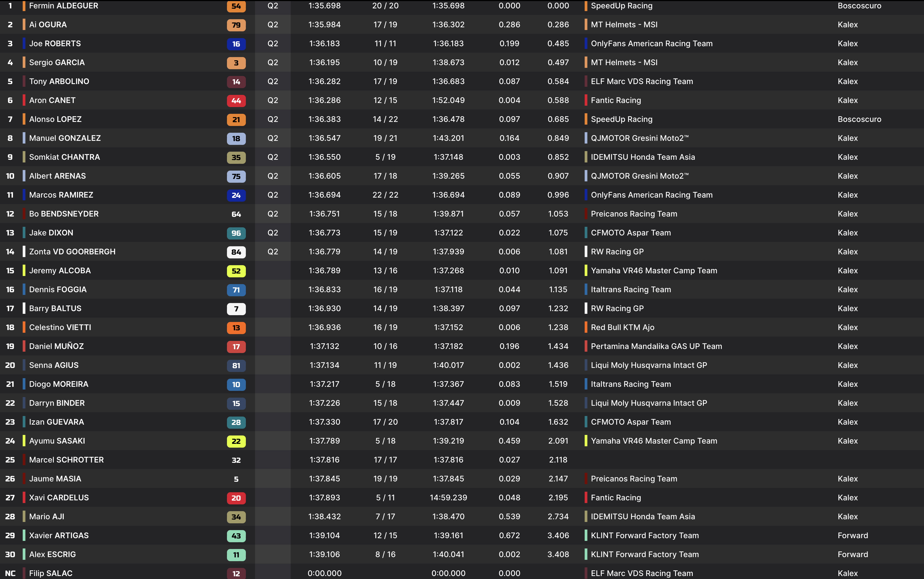Open rider Tony ARBOLINO's name link
Screen dimensions: 924x579
(x=59, y=81)
